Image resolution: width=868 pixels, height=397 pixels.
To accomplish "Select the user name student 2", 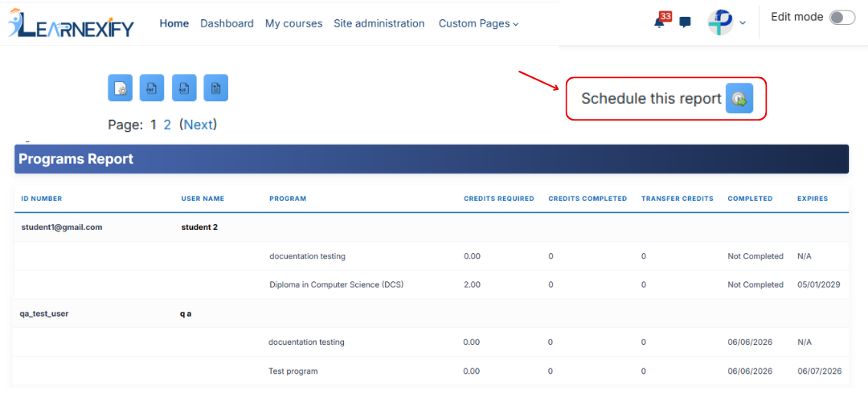I will pos(199,227).
